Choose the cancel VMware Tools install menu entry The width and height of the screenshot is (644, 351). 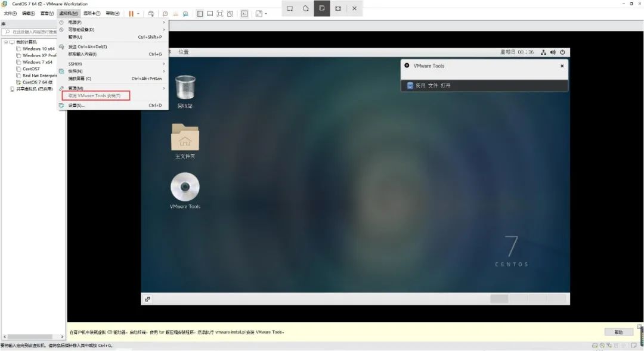pyautogui.click(x=113, y=96)
